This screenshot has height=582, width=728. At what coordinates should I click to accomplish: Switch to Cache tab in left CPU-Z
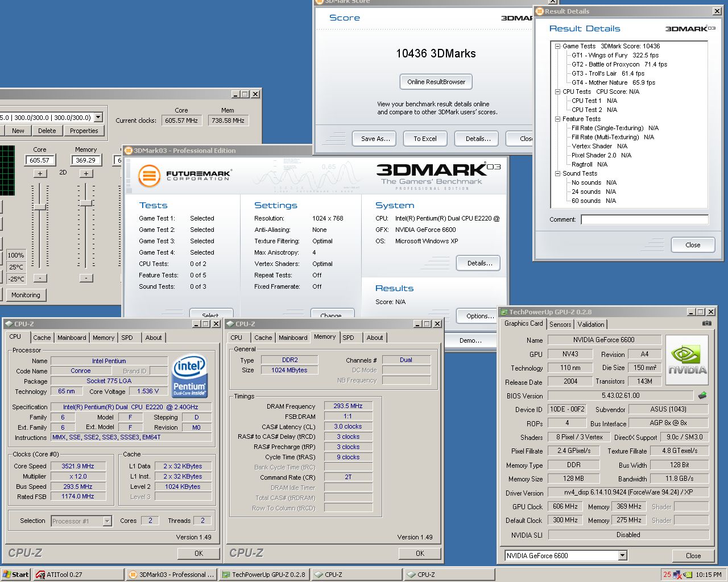coord(42,338)
